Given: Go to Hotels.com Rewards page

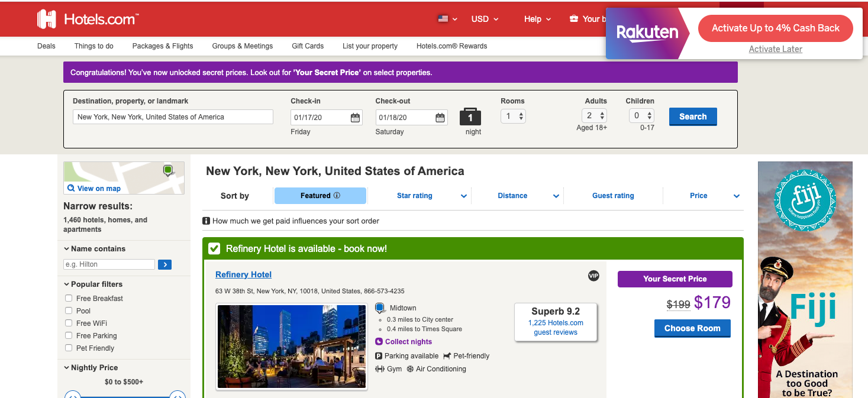Looking at the screenshot, I should pos(451,46).
